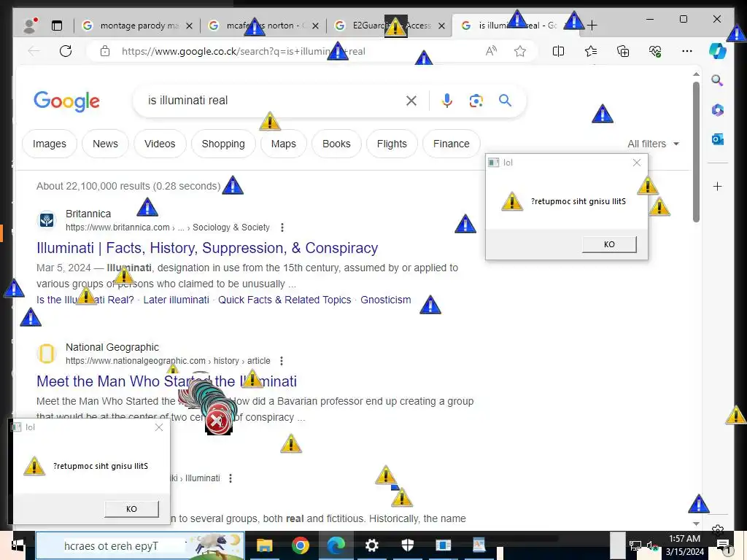Open Later illuminati sublink

(x=177, y=300)
